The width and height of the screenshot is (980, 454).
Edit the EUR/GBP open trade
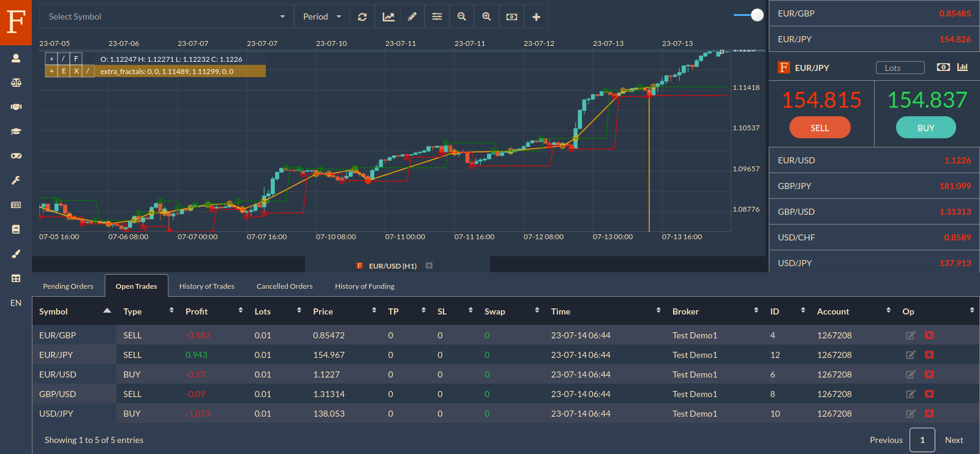pos(911,335)
